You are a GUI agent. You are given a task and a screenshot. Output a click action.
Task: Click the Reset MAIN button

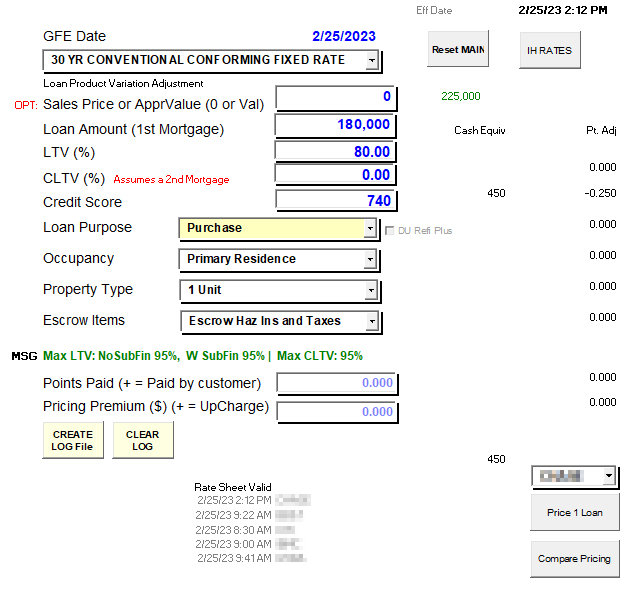[458, 49]
